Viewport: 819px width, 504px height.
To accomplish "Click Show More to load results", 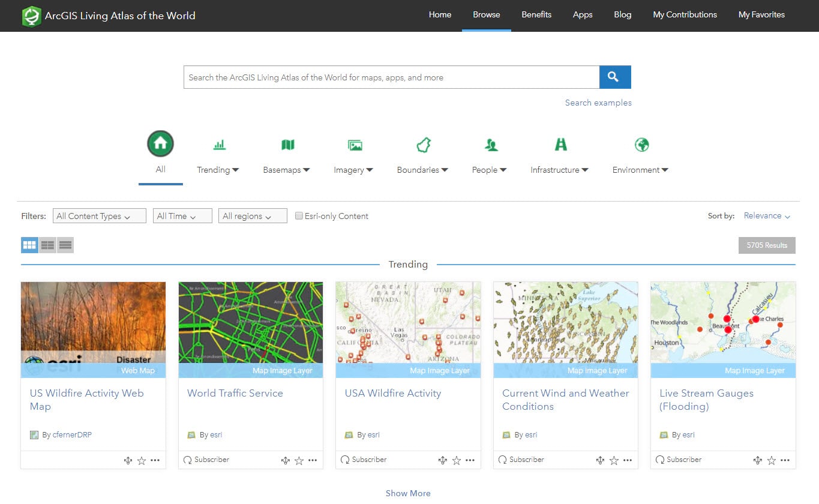I will [x=408, y=493].
